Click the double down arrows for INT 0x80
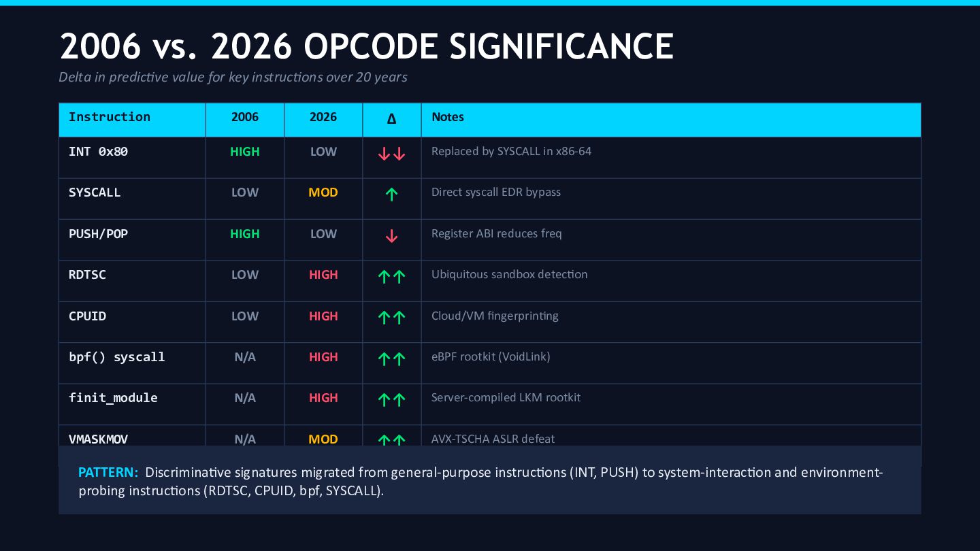Screen dimensions: 980x551 tap(391, 154)
